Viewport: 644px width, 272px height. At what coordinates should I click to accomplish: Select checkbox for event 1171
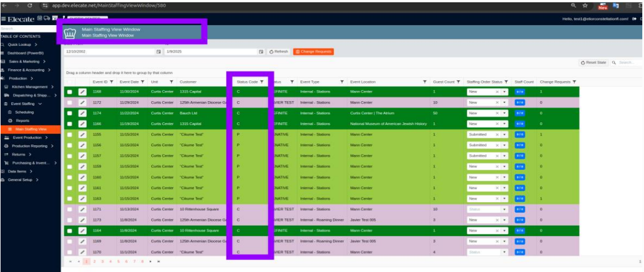[70, 210]
